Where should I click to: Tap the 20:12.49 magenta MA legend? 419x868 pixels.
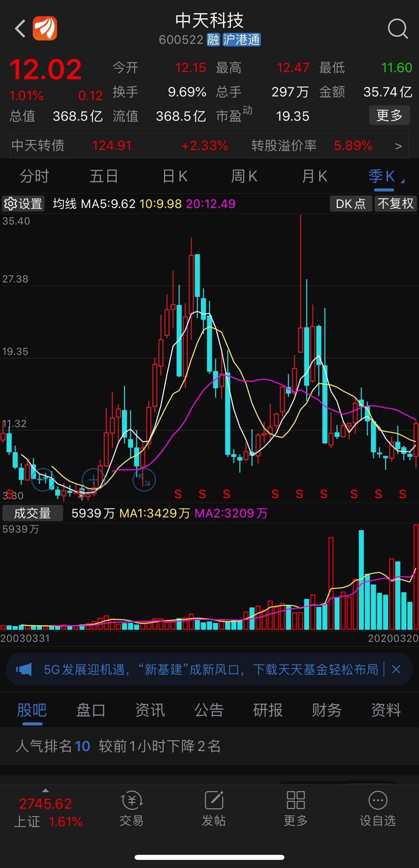211,204
